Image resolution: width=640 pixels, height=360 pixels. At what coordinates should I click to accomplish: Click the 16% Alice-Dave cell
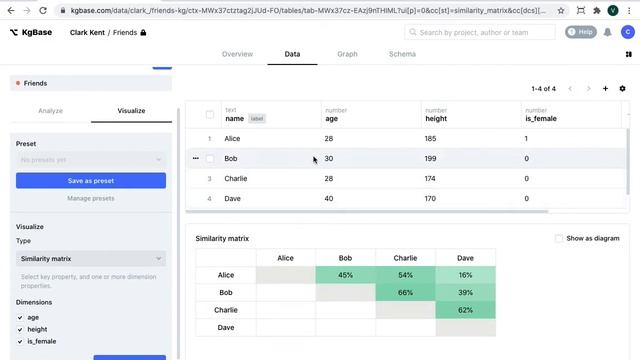[x=465, y=275]
